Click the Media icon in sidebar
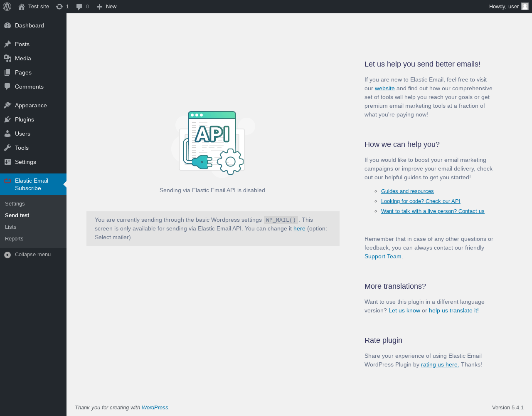This screenshot has width=532, height=416. [x=7, y=58]
